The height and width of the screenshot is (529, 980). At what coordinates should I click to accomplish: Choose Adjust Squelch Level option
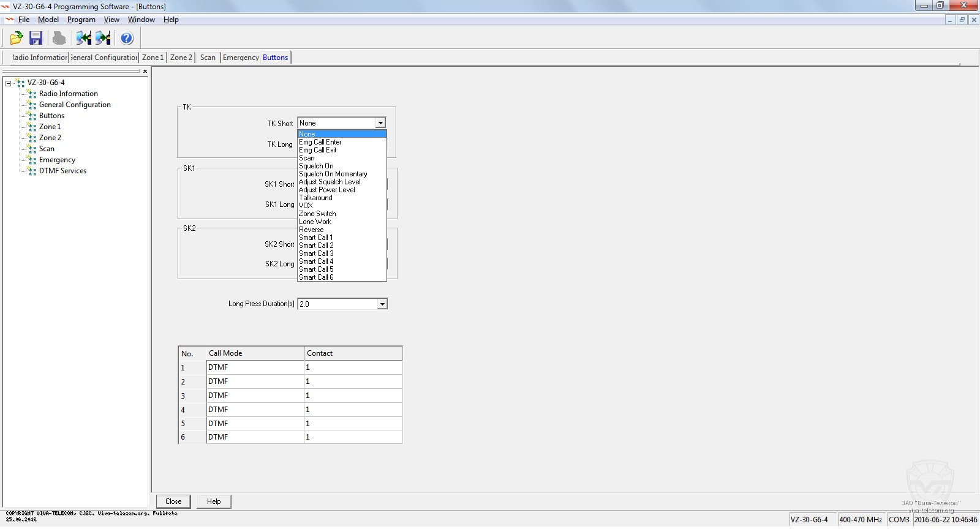pos(342,182)
